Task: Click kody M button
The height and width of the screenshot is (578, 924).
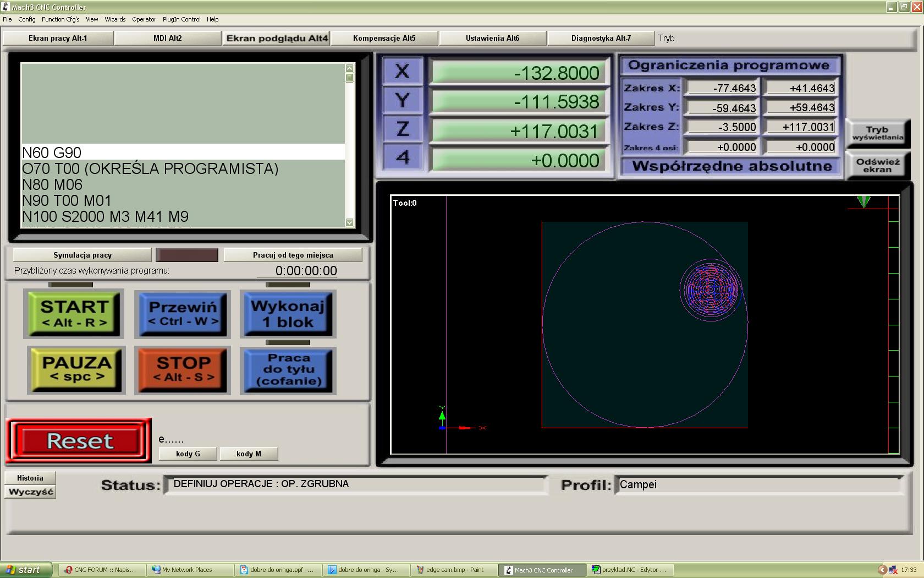Action: coord(249,454)
